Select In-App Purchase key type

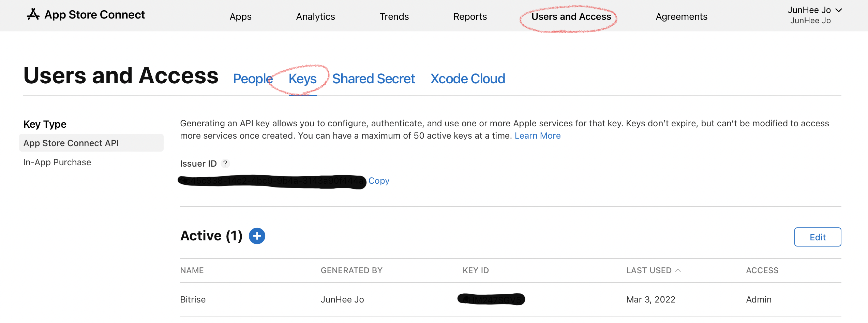(57, 162)
